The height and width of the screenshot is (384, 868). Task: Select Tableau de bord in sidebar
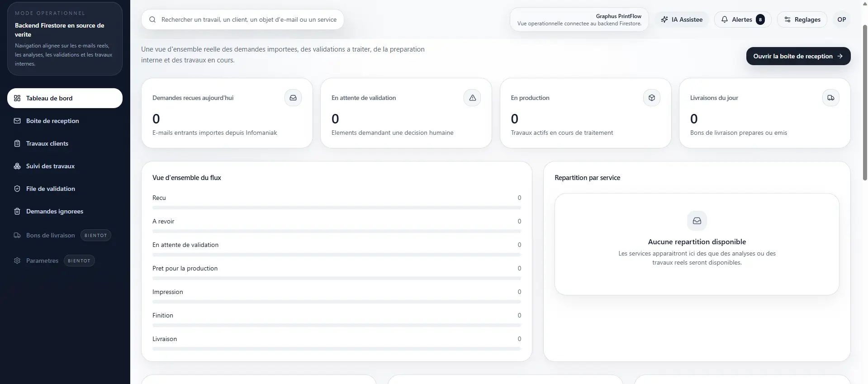click(65, 98)
